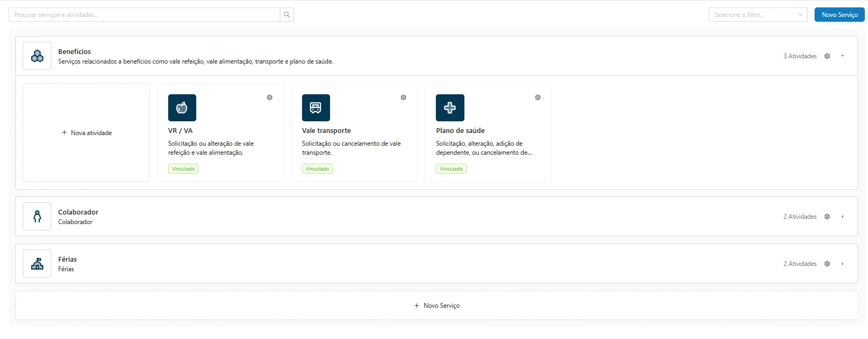868x339 pixels.
Task: Click the Colaborador service title
Action: [x=78, y=212]
